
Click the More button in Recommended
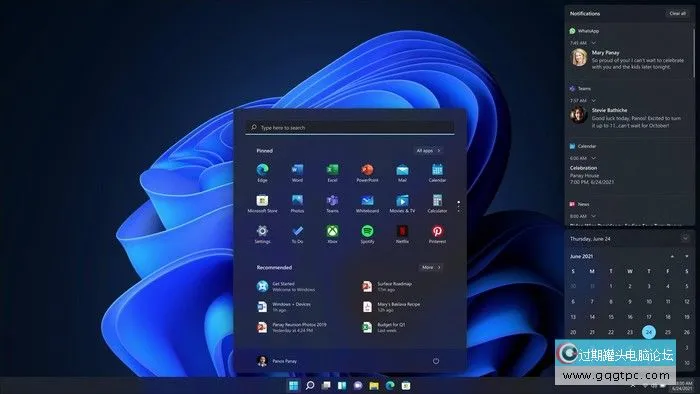[x=431, y=267]
